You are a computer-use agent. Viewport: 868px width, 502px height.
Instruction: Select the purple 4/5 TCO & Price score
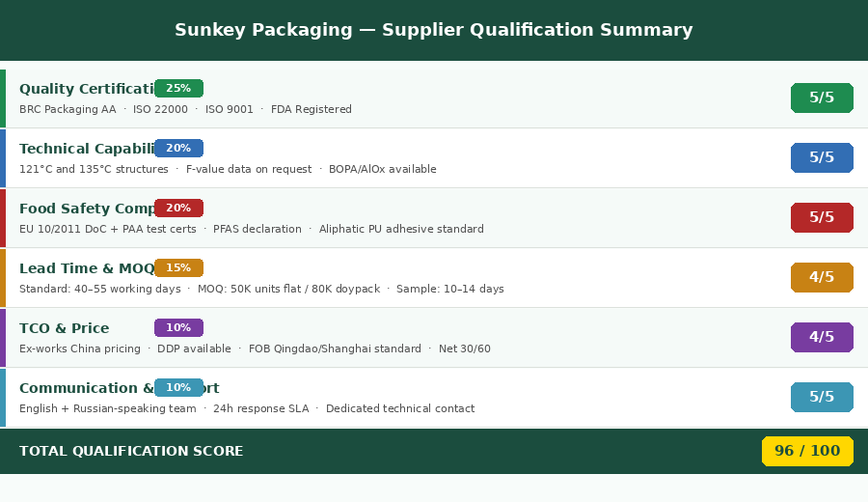click(822, 338)
